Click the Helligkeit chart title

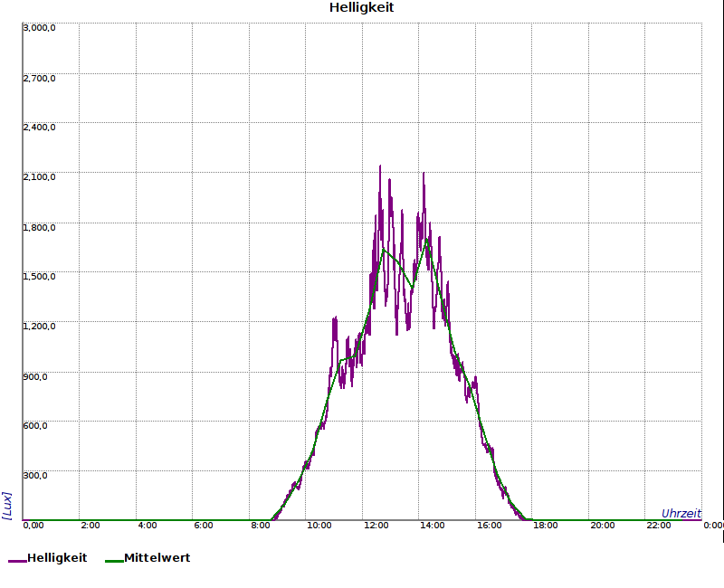click(361, 8)
